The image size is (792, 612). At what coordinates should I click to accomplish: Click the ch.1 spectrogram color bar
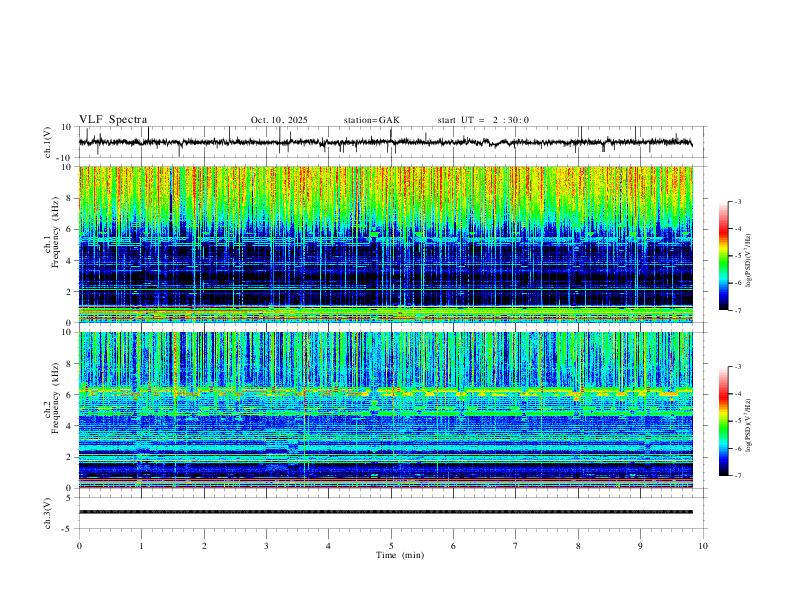tap(724, 256)
